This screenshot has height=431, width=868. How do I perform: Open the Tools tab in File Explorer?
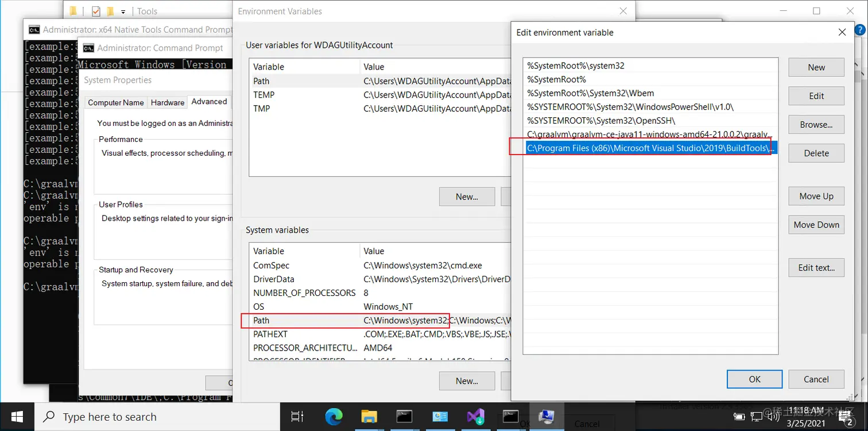click(x=148, y=11)
